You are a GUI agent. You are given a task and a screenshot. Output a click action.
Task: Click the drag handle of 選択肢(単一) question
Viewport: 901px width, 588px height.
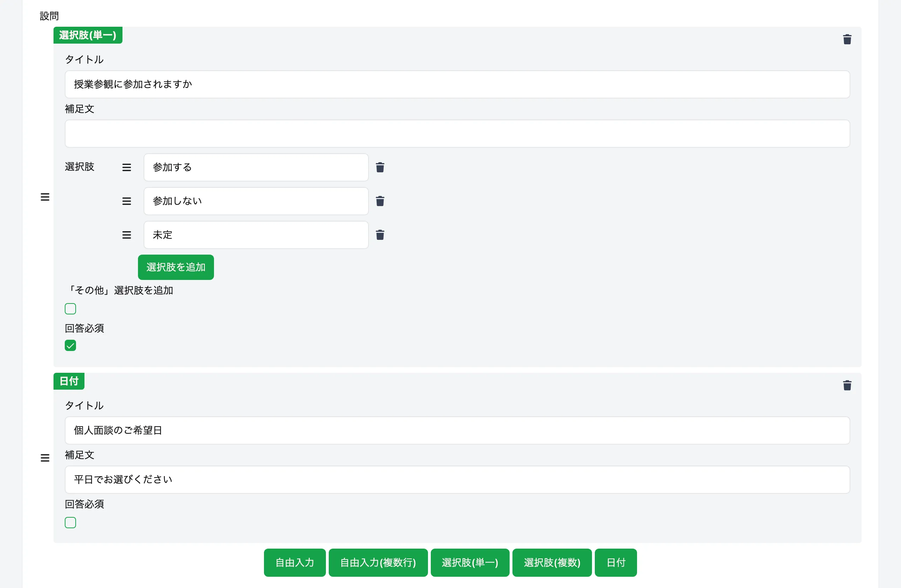point(45,197)
